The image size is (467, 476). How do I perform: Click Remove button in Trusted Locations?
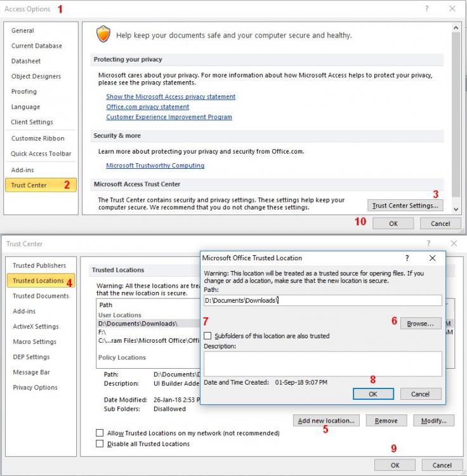point(386,421)
